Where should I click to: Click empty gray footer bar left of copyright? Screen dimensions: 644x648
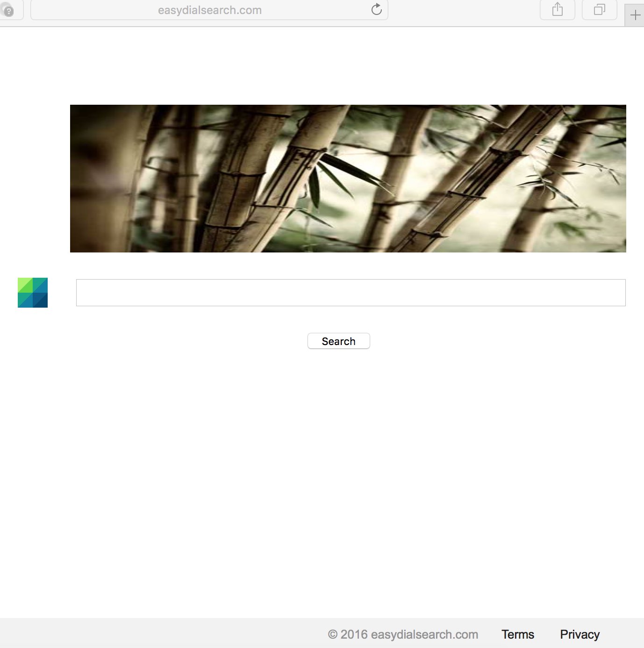coord(140,634)
